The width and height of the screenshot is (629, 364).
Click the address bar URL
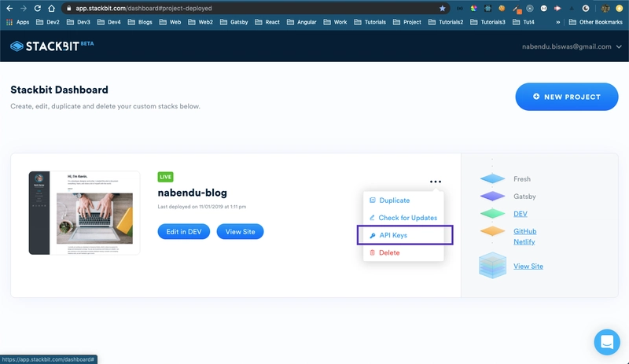[x=144, y=8]
